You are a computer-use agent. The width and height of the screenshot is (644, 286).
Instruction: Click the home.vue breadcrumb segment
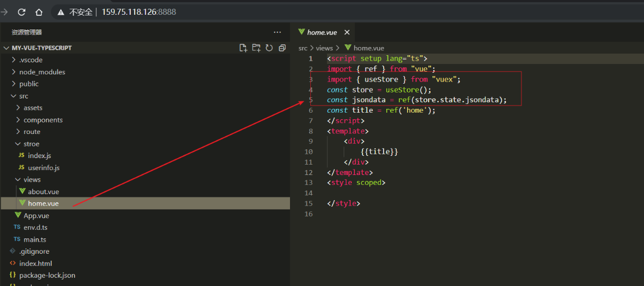[x=369, y=48]
